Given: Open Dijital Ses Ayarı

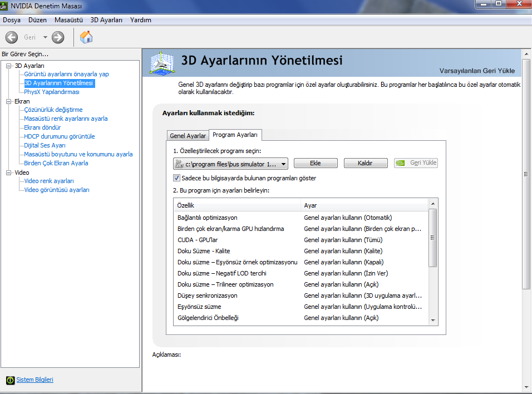Looking at the screenshot, I should pos(45,145).
